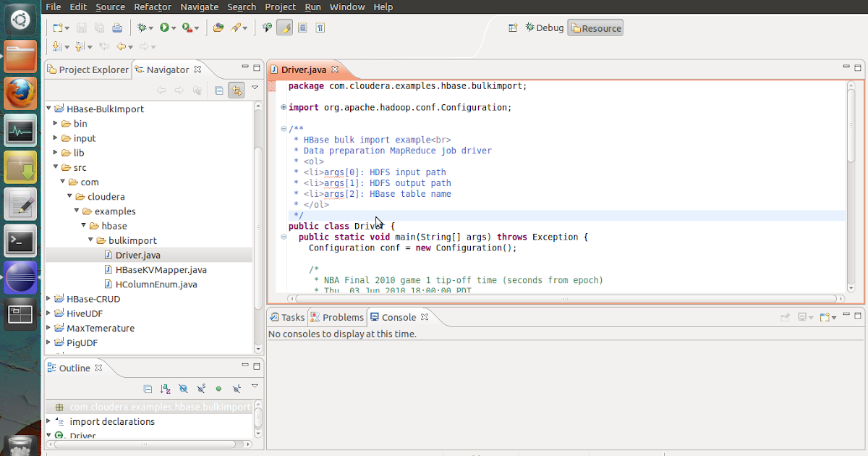Image resolution: width=868 pixels, height=456 pixels.
Task: Sort Outline members alphabetically
Action: [x=165, y=389]
